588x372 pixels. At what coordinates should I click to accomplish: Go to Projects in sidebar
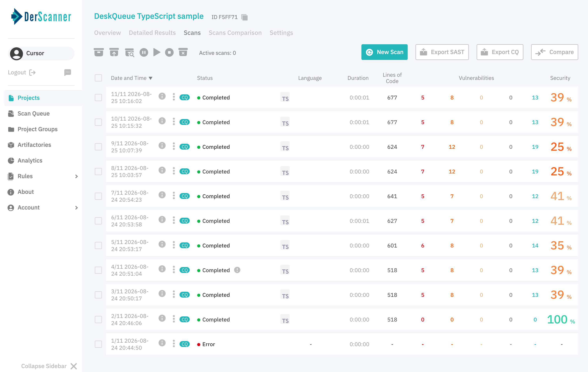tap(43, 98)
